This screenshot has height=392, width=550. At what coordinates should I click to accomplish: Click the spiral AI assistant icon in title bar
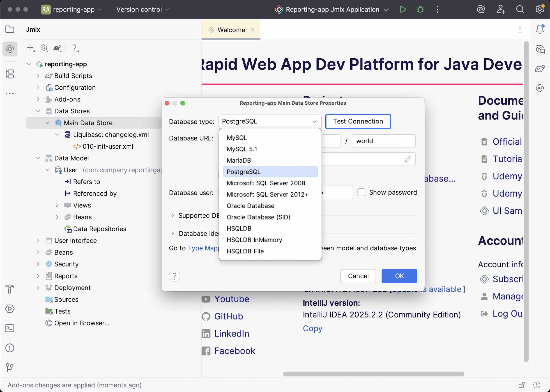pos(481,9)
